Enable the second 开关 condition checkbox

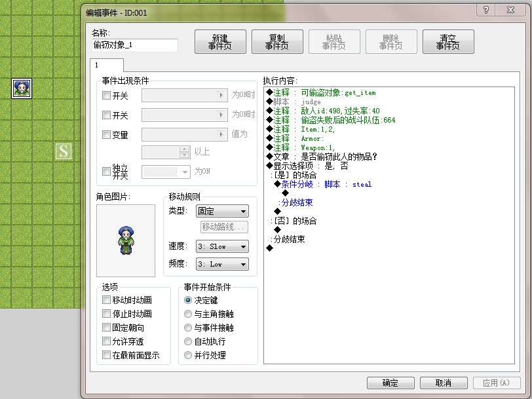pyautogui.click(x=107, y=115)
